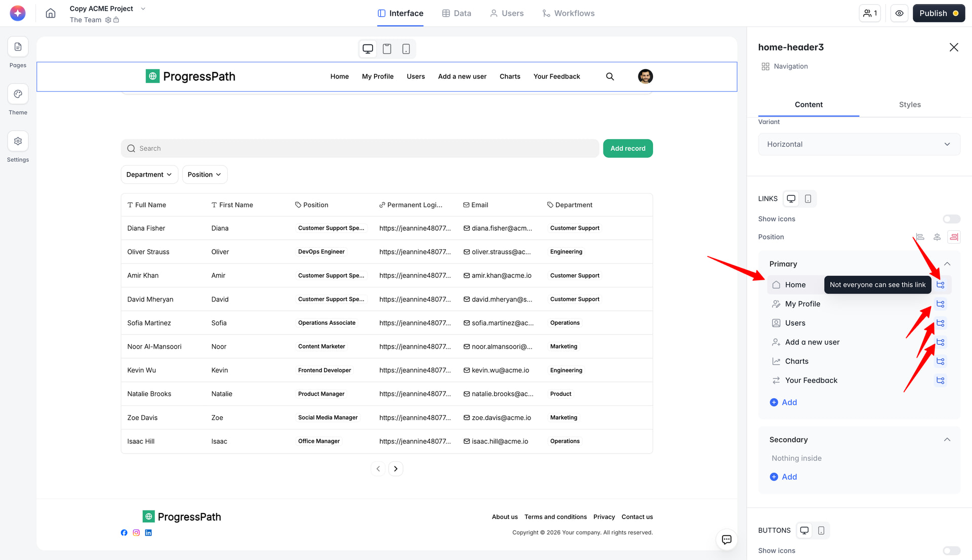Open the Theme palette panel
This screenshot has width=972, height=560.
click(18, 94)
